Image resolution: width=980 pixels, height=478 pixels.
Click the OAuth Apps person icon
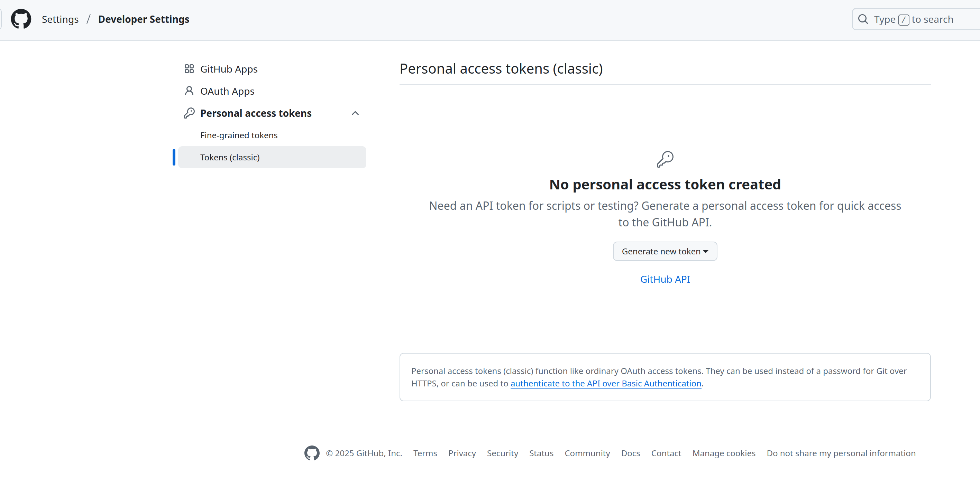coord(189,91)
